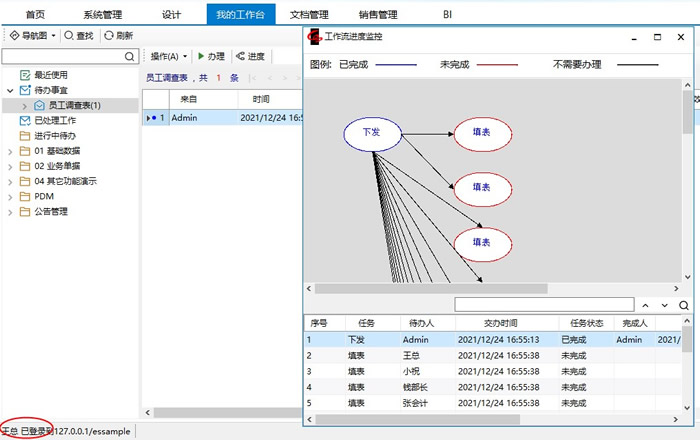This screenshot has height=440, width=700.
Task: Click the 查找 search toolbar icon
Action: click(x=69, y=35)
